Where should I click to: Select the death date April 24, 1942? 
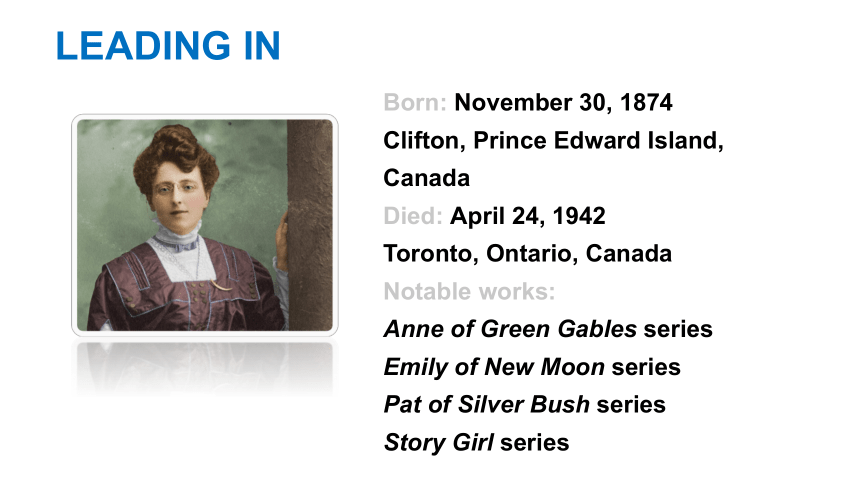[528, 216]
